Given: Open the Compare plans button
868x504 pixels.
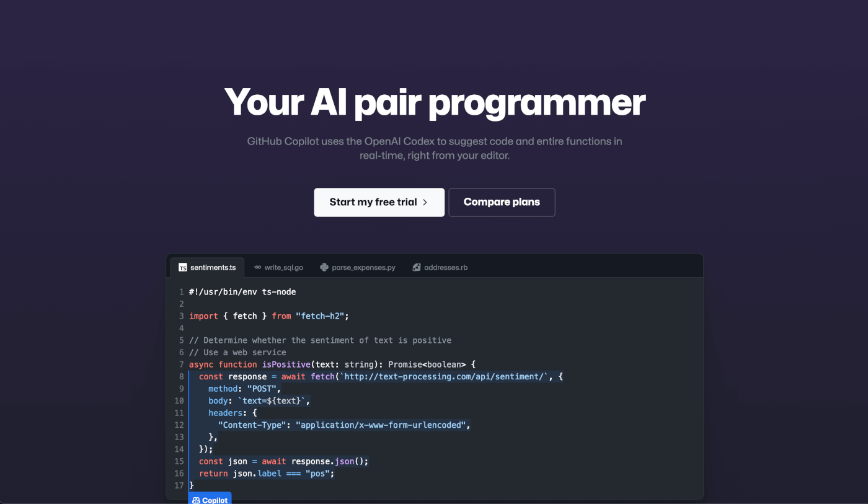Looking at the screenshot, I should pyautogui.click(x=502, y=202).
